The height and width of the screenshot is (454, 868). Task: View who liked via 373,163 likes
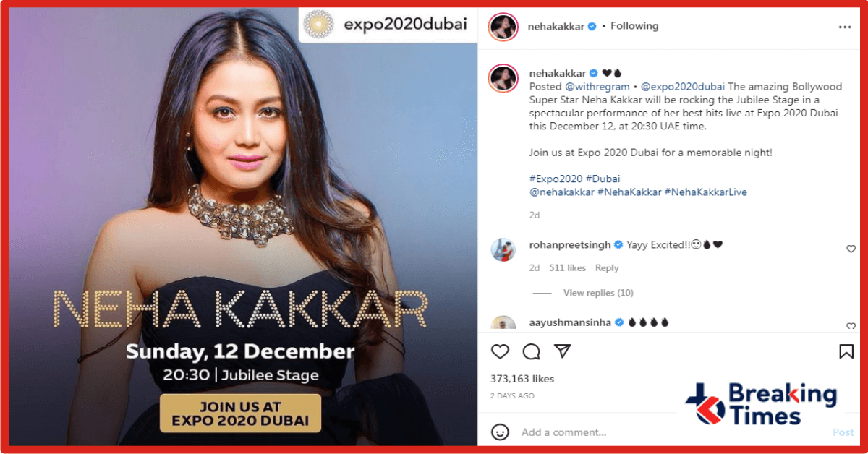(522, 379)
